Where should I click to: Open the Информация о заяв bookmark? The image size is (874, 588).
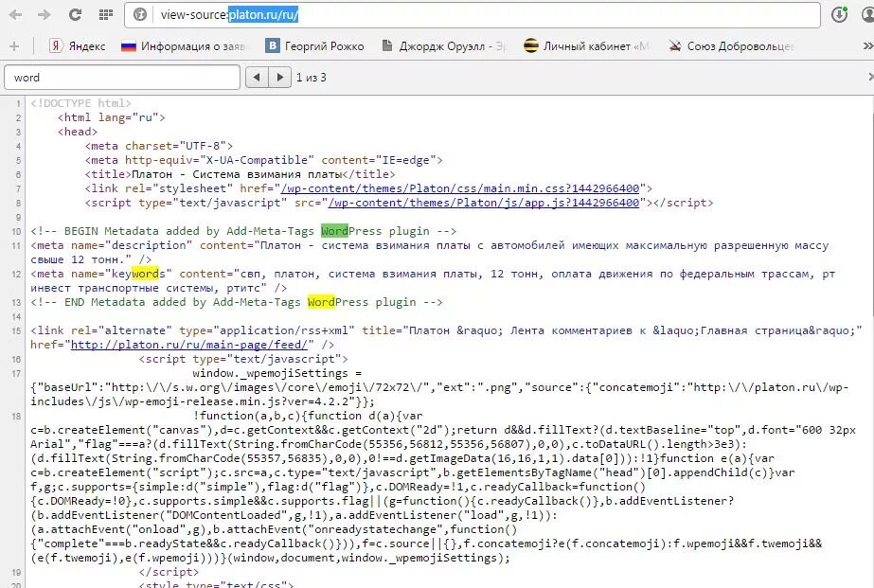click(184, 46)
